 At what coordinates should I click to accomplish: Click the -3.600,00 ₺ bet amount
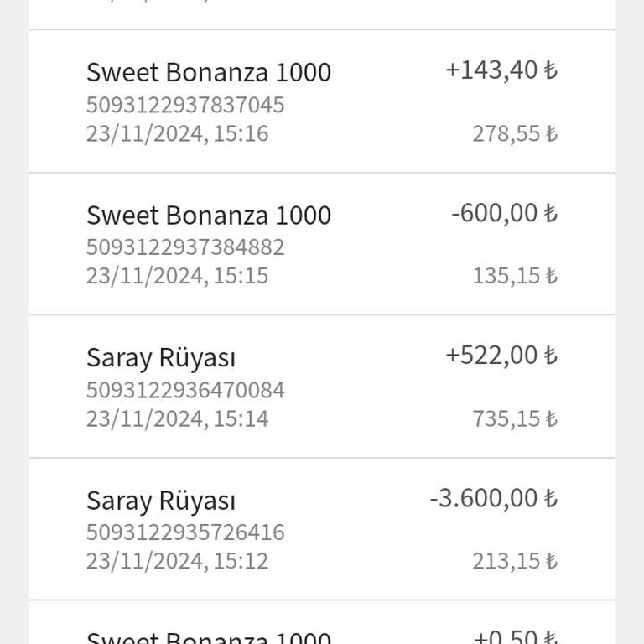point(493,498)
